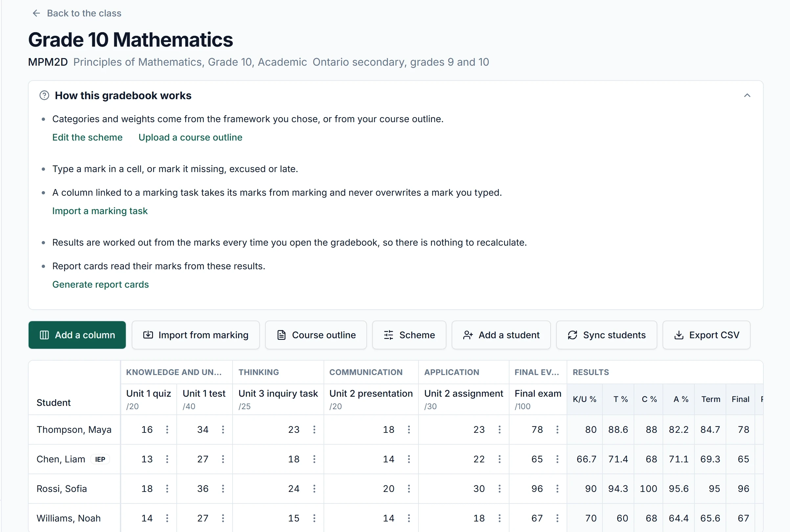Screen dimensions: 790x532
Task: Click student name 'Thompson, Maya'
Action: (x=74, y=430)
